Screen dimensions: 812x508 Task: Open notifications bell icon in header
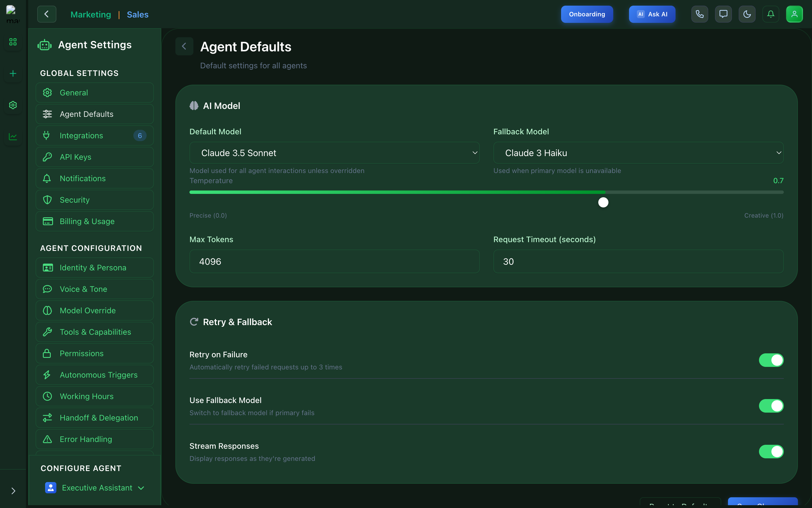tap(771, 14)
